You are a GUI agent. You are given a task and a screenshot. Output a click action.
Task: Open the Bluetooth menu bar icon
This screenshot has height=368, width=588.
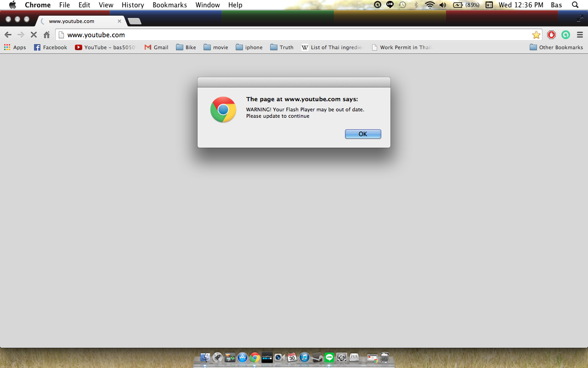click(x=416, y=5)
